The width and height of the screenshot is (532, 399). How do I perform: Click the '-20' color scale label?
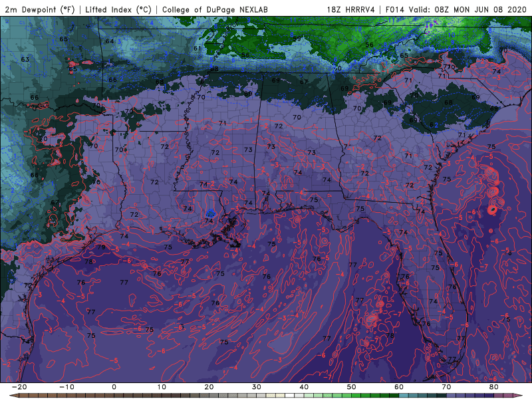[x=19, y=387]
